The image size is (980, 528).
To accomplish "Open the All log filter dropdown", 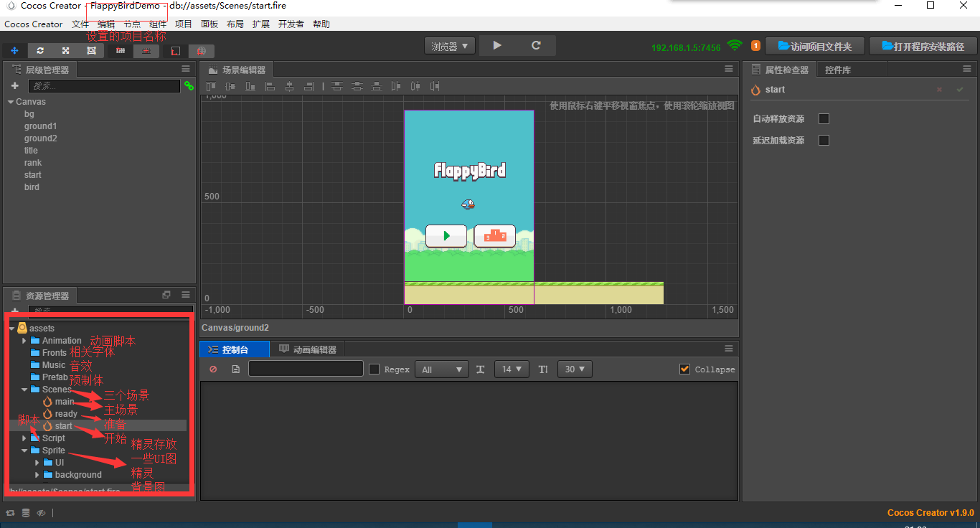I will pos(442,369).
